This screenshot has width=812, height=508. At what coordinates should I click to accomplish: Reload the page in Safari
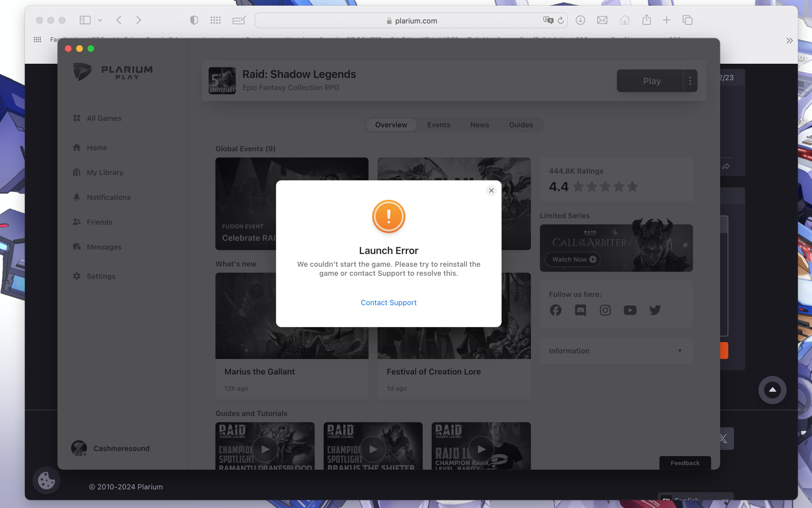click(x=561, y=21)
